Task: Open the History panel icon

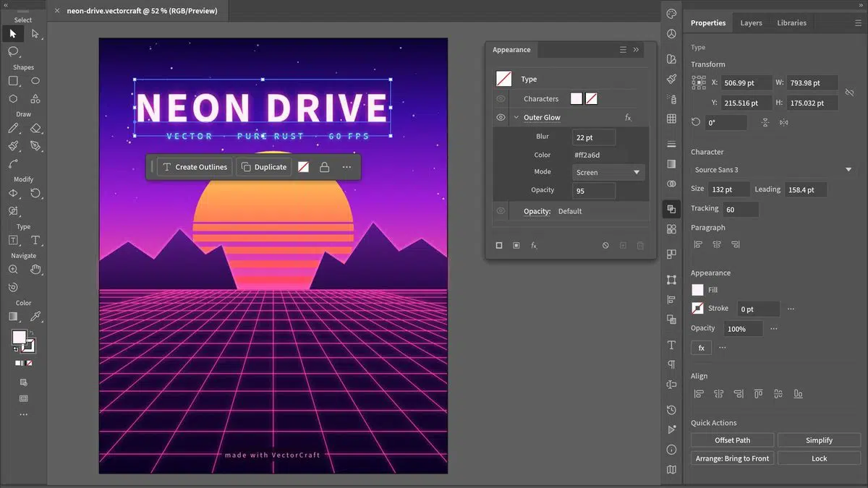Action: [x=671, y=410]
